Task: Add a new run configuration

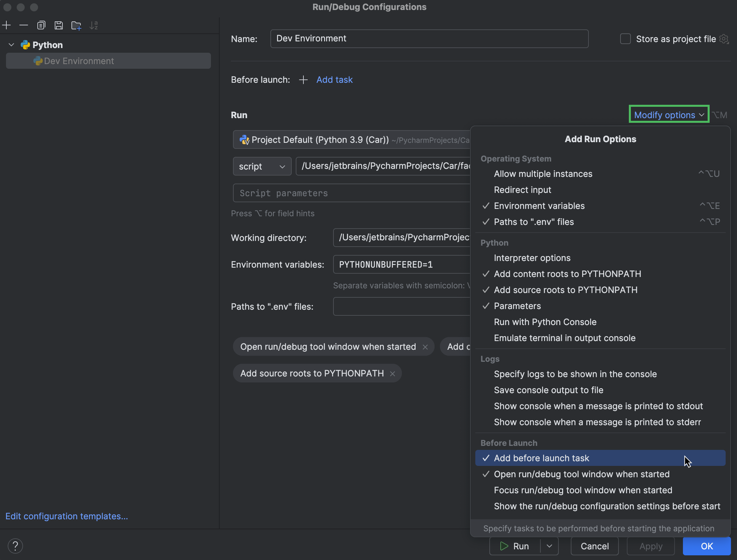Action: click(7, 25)
